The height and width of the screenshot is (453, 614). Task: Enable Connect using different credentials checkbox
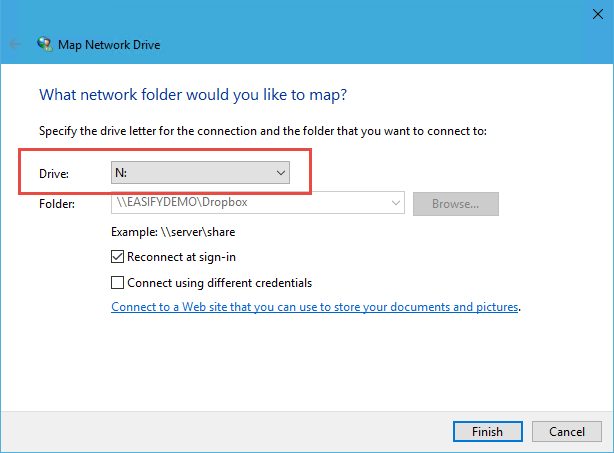pyautogui.click(x=118, y=282)
